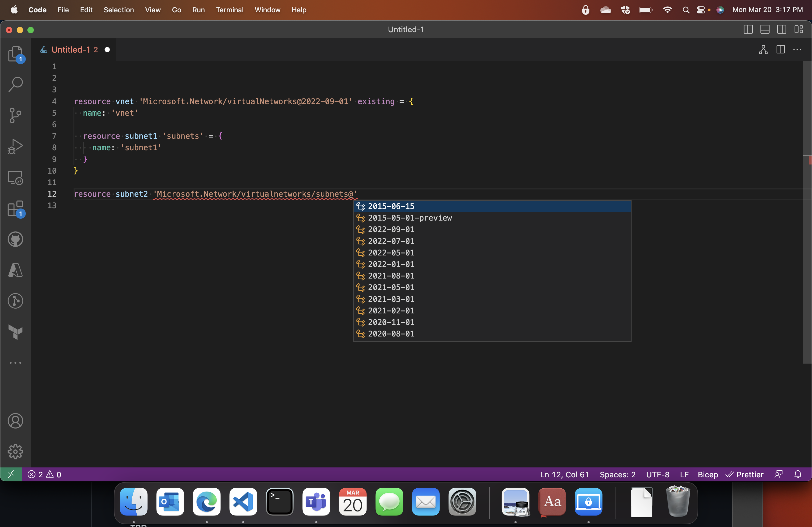
Task: Open the Accounts menu in sidebar
Action: pos(15,421)
